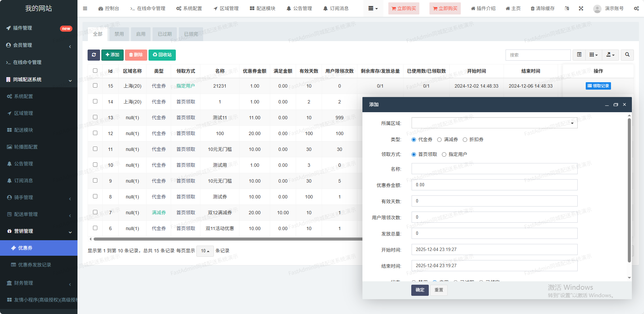Open the column display grid dropdown
Viewport: 644px width, 314px height.
(x=593, y=55)
